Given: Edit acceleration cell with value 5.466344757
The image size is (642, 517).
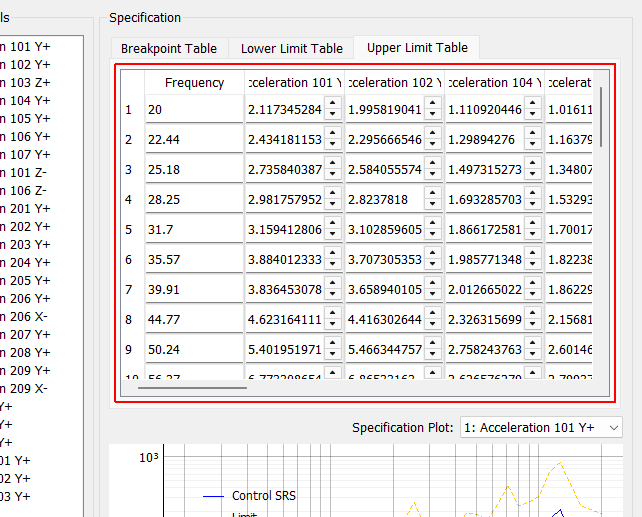Looking at the screenshot, I should 385,349.
